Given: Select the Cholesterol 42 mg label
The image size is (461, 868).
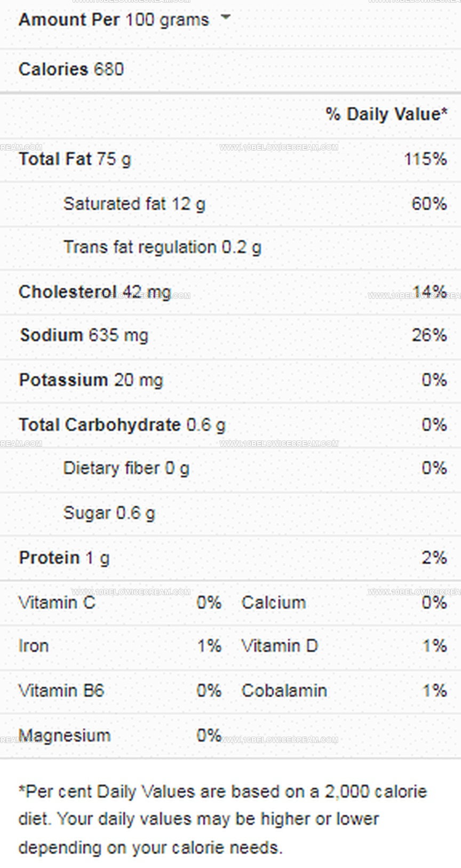Looking at the screenshot, I should pyautogui.click(x=95, y=292).
